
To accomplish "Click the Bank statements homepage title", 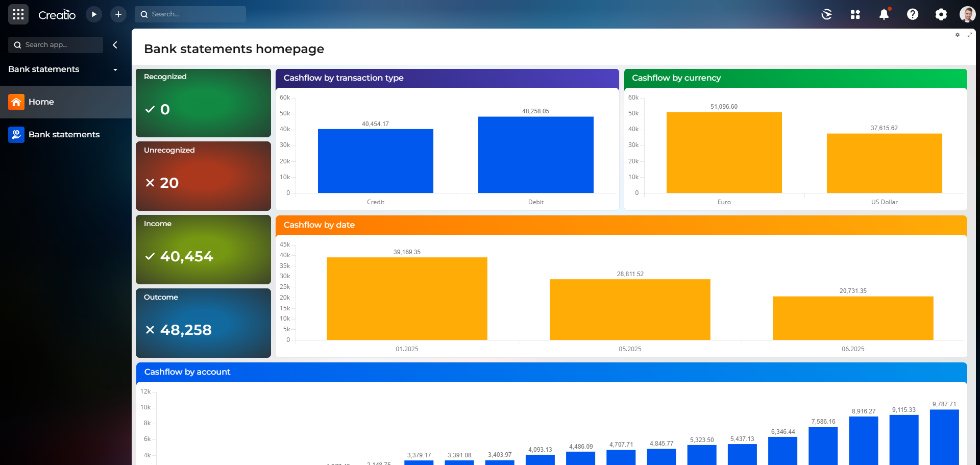I will coord(234,49).
